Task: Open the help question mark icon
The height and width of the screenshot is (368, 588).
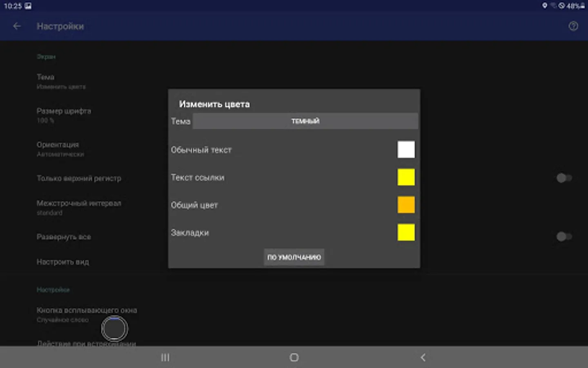Action: click(573, 26)
